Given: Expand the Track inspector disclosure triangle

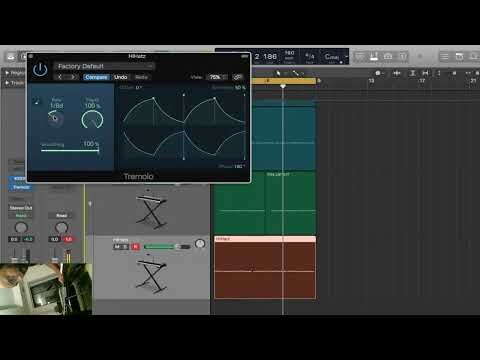Looking at the screenshot, I should pos(7,82).
